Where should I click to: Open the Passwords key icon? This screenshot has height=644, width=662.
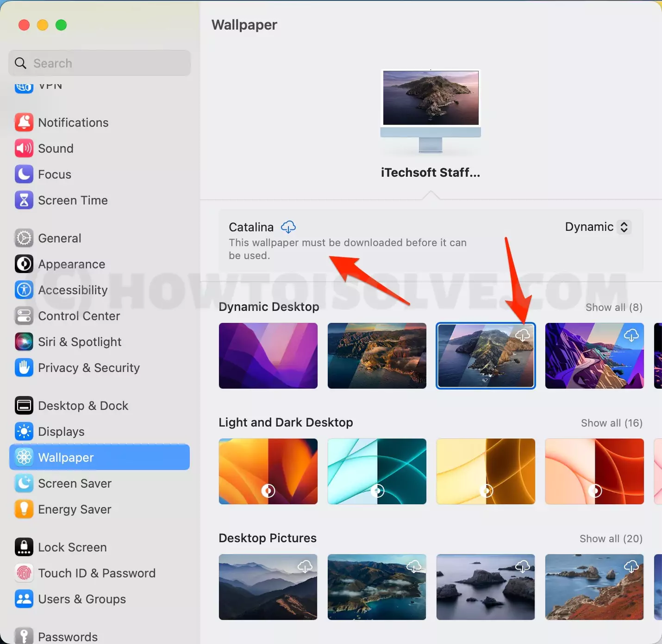tap(24, 636)
